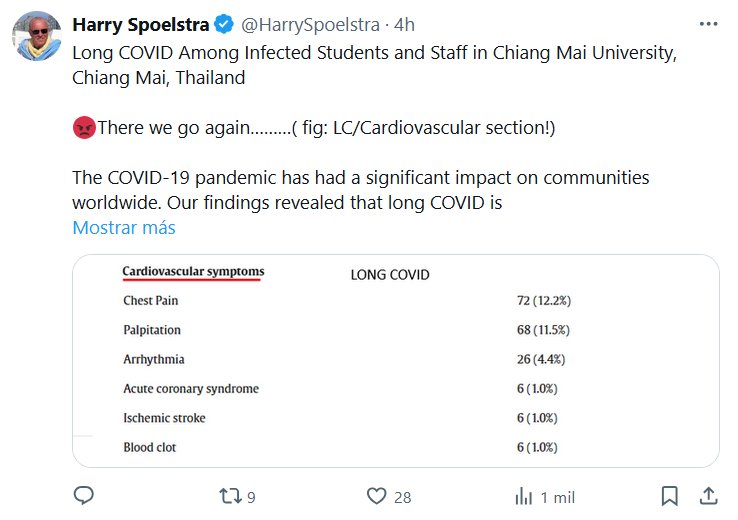Like the tweet with the heart icon
Screen dimensions: 738x520
click(x=376, y=496)
